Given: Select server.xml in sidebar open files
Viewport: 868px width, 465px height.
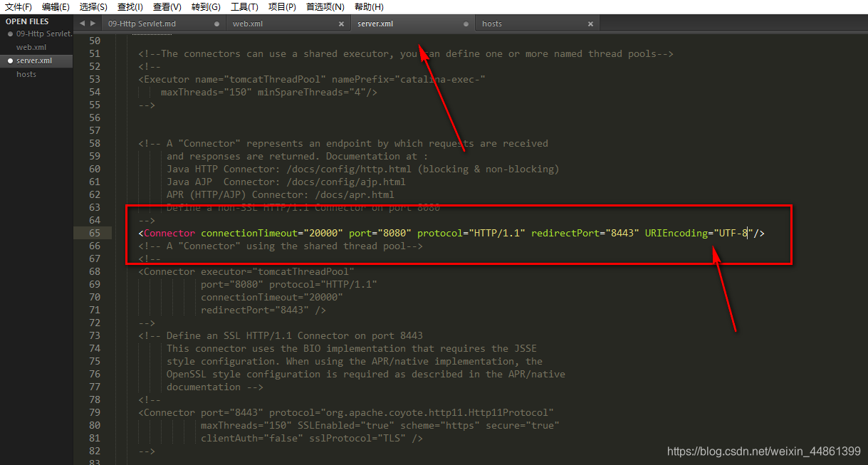Looking at the screenshot, I should 34,61.
